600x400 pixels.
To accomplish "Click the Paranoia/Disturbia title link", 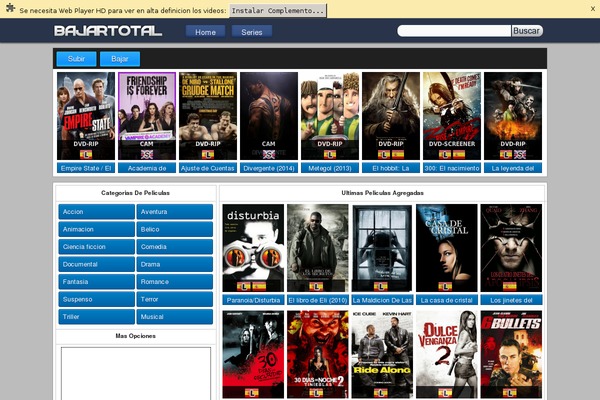I will click(253, 300).
